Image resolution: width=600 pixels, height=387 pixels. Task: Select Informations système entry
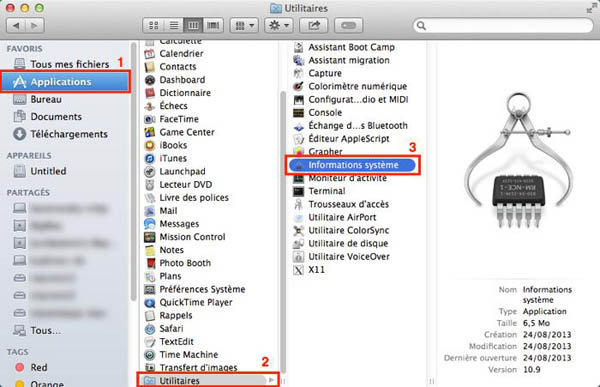pyautogui.click(x=352, y=165)
